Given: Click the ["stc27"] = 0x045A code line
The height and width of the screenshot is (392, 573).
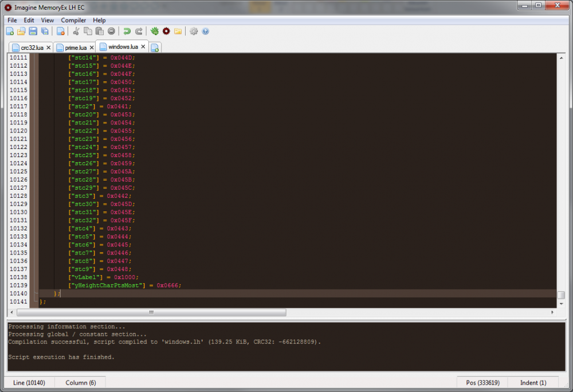Looking at the screenshot, I should (x=101, y=171).
